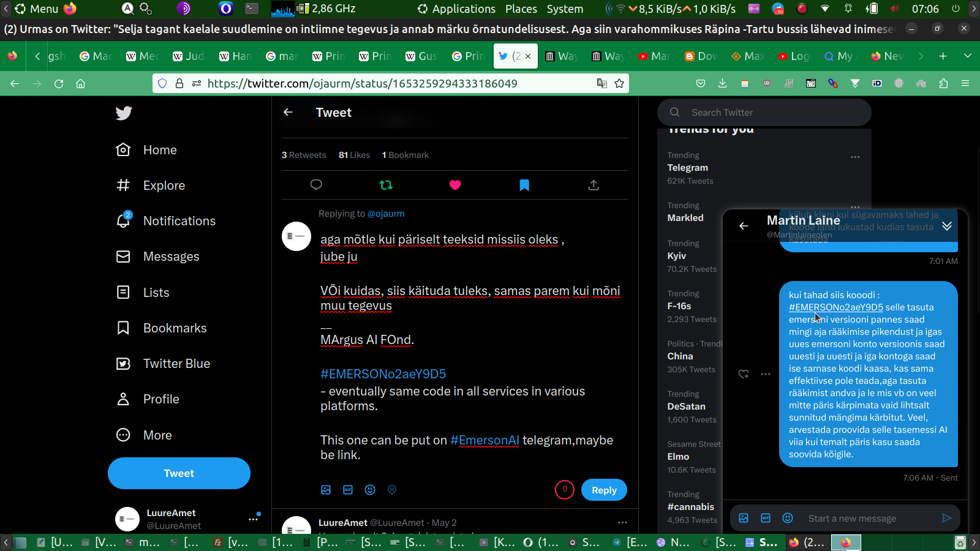This screenshot has height=551, width=980.
Task: Go back using the Tweet header arrow
Action: (x=288, y=112)
